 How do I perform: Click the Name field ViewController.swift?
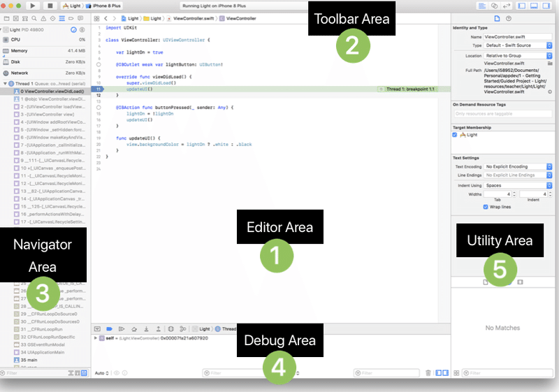pyautogui.click(x=518, y=37)
